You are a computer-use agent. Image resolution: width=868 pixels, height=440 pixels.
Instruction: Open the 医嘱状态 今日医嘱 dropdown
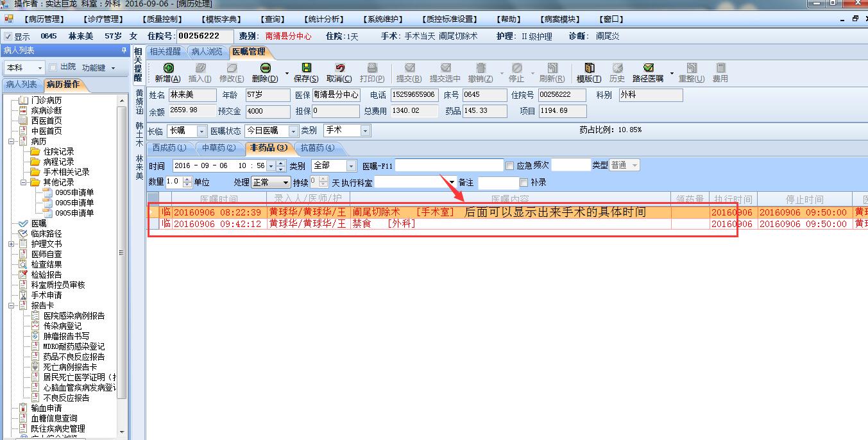(x=294, y=131)
